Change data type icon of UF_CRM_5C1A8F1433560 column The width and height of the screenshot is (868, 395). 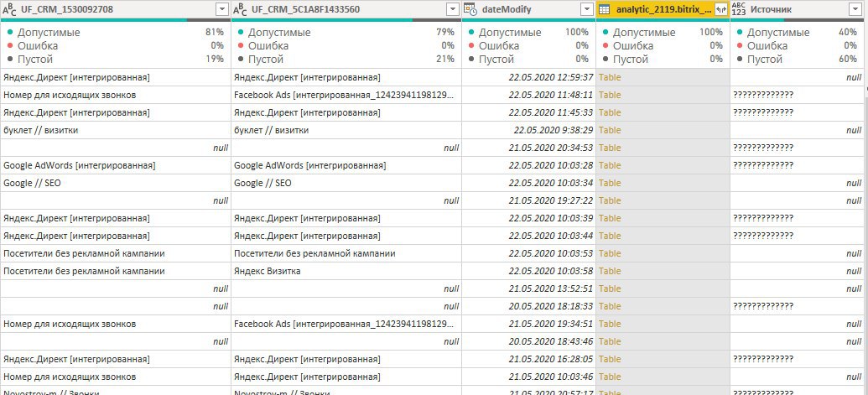click(240, 9)
